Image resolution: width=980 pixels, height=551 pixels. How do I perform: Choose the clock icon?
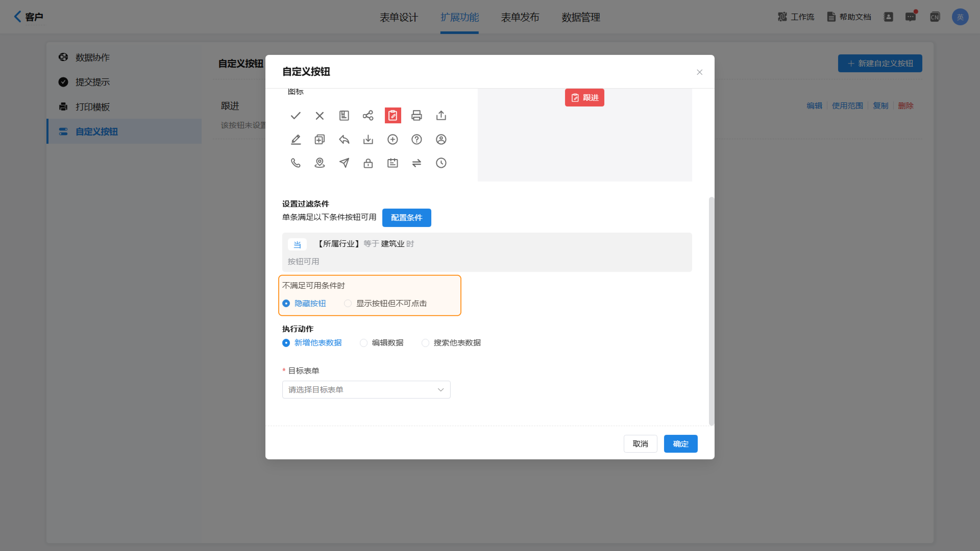[x=441, y=163]
